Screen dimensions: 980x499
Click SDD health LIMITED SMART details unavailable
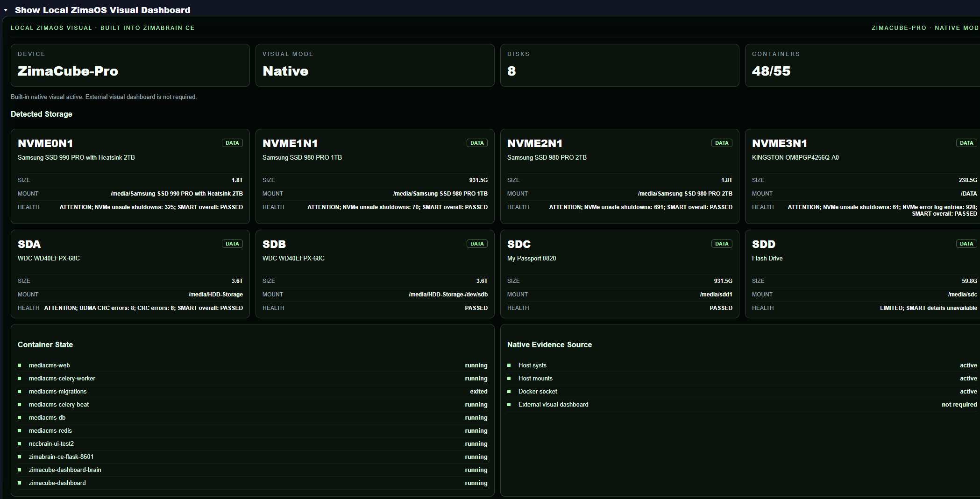[929, 308]
